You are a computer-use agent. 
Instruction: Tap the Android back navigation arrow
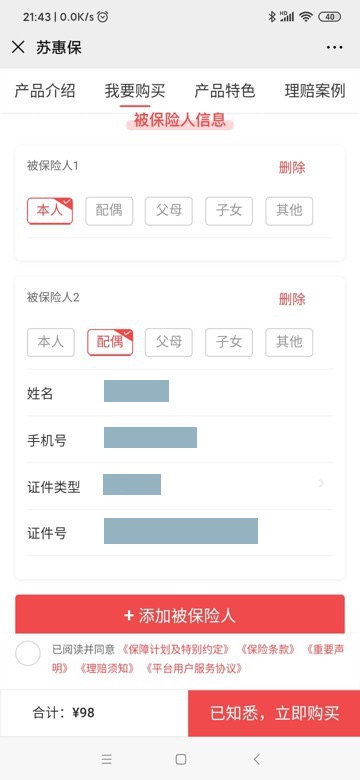tap(257, 759)
